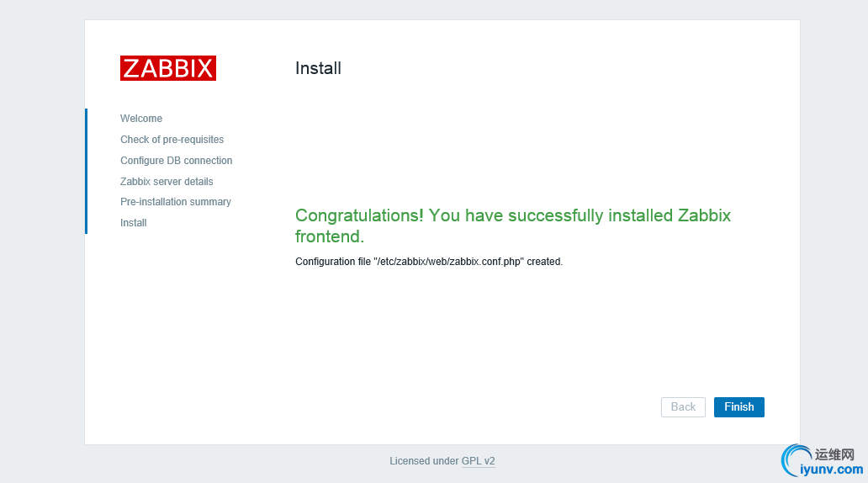The height and width of the screenshot is (483, 868).
Task: Click the Licensed under footer text
Action: point(423,461)
